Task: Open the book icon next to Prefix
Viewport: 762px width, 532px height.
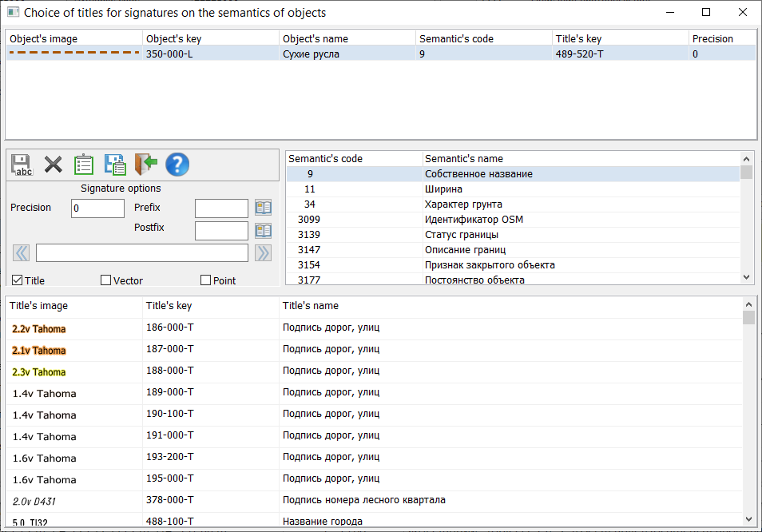Action: coord(264,208)
